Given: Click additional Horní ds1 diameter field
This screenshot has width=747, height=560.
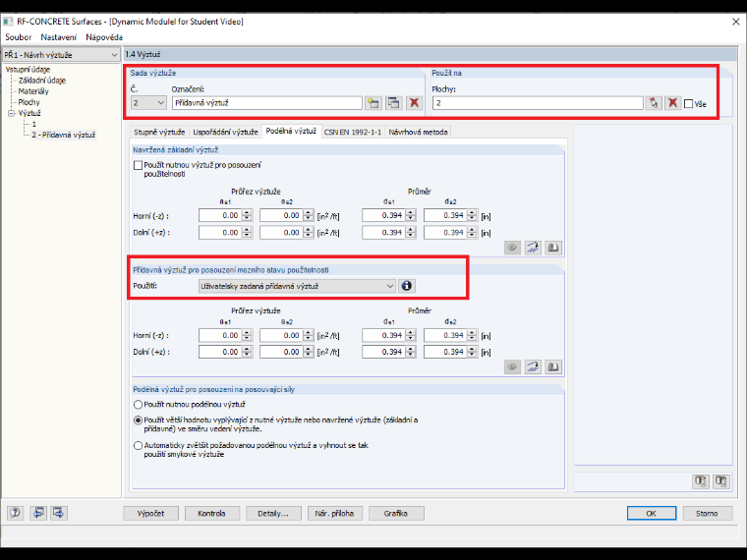Looking at the screenshot, I should (384, 335).
